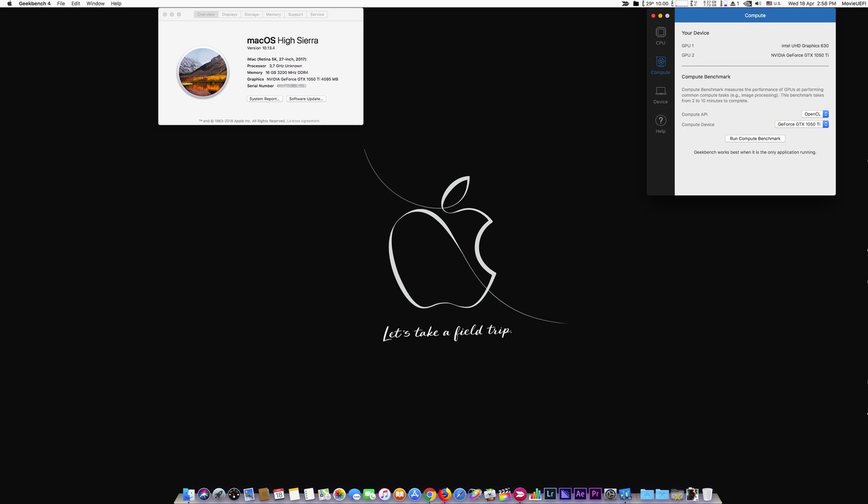The width and height of the screenshot is (868, 504).
Task: Click the macOS High Sierra logo image
Action: point(203,72)
